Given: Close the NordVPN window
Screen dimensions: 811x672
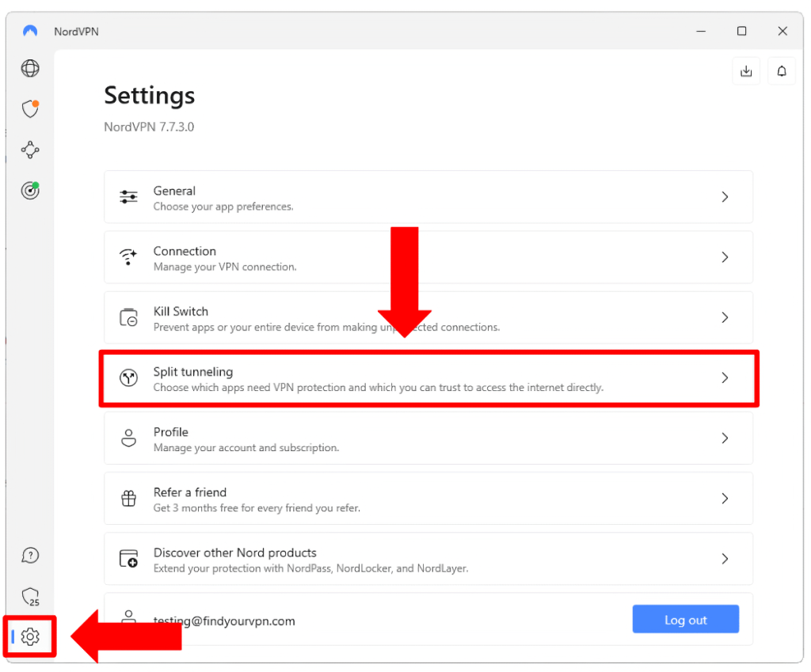Looking at the screenshot, I should click(782, 31).
